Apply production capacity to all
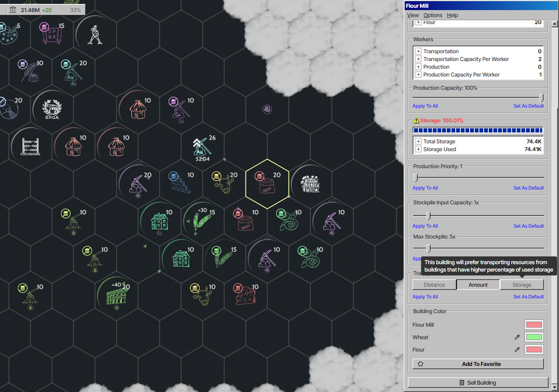559x392 pixels. (x=425, y=106)
